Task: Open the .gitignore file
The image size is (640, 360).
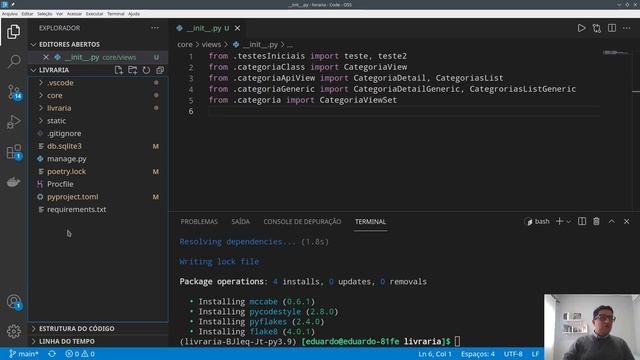Action: tap(98, 133)
